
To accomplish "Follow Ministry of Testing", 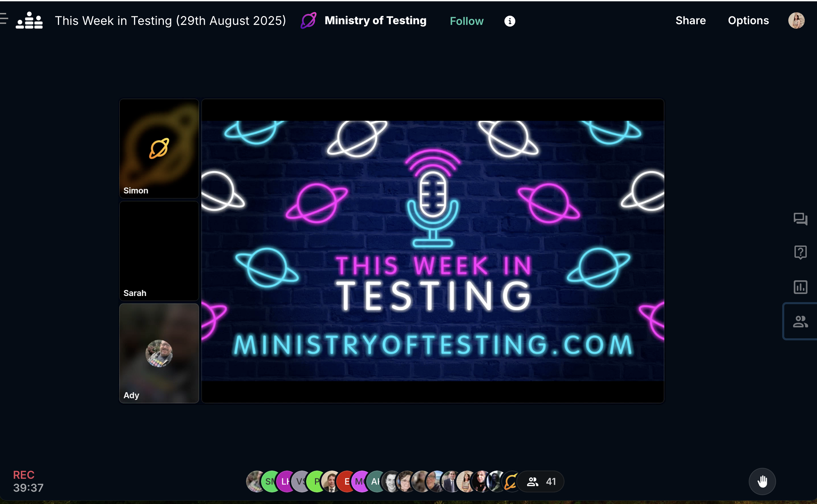I will tap(467, 21).
